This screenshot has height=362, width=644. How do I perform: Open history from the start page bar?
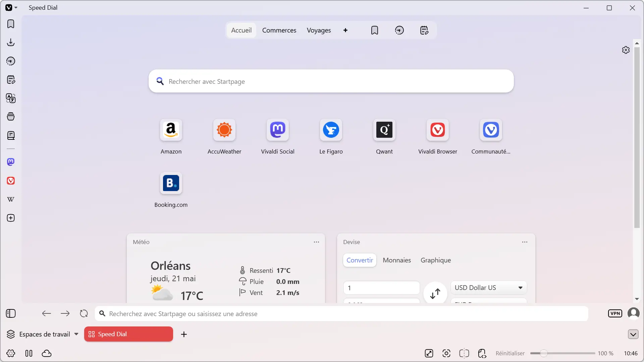tap(399, 31)
